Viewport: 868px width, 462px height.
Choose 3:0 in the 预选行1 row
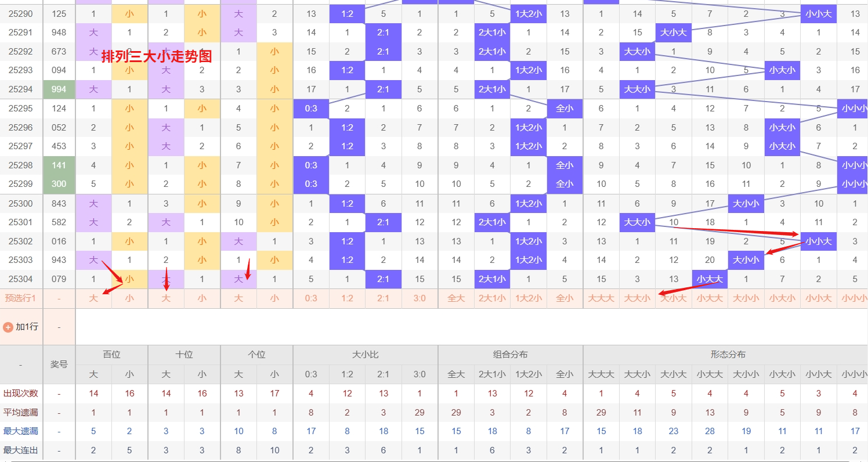click(x=419, y=298)
